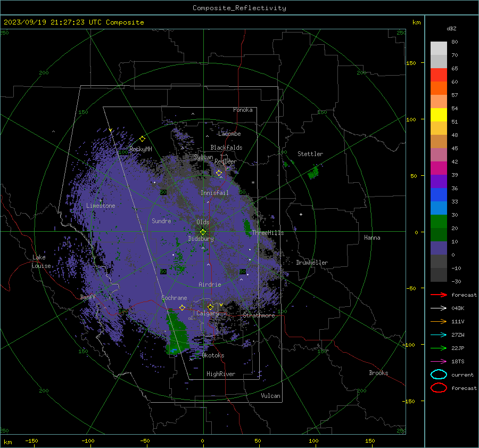The image size is (479, 448).
Task: Click the Lacombe city label
Action: point(229,134)
